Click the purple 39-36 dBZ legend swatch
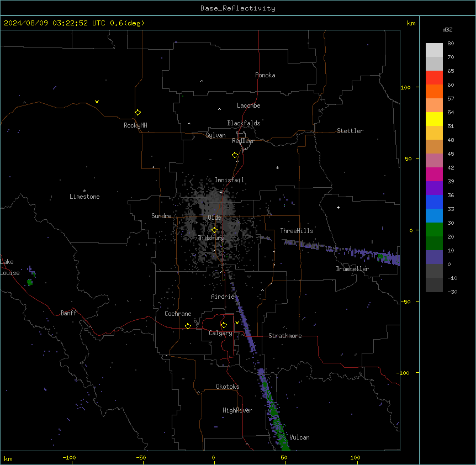The height and width of the screenshot is (465, 476). [434, 188]
